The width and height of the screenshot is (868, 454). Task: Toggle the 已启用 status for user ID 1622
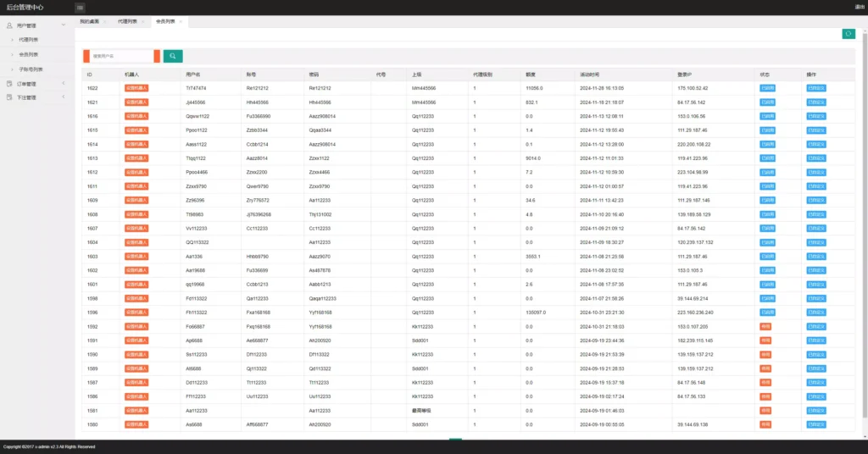(766, 88)
